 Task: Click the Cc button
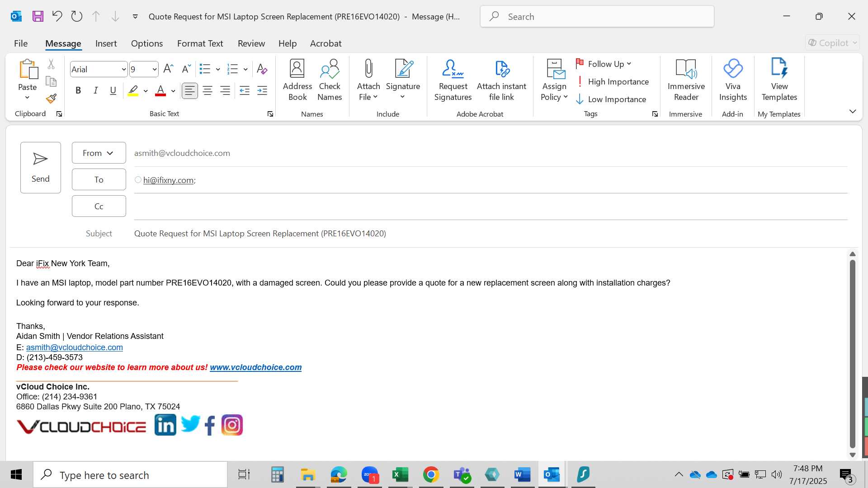click(99, 206)
